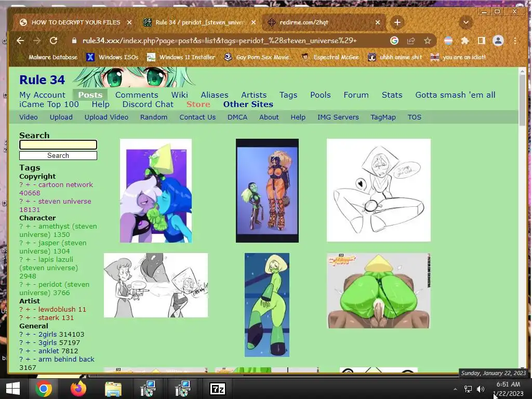Screen dimensions: 532x399
Task: Click the browser Forward arrow
Action: 37,41
